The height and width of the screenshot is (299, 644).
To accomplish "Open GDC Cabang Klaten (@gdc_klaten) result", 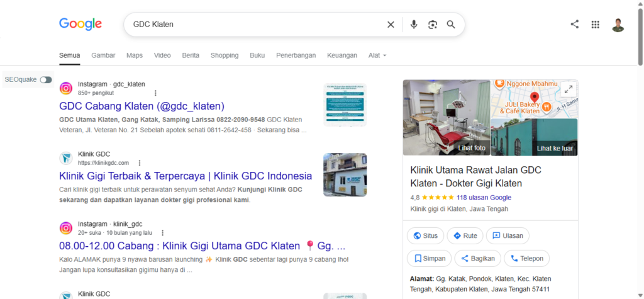I will coord(142,106).
